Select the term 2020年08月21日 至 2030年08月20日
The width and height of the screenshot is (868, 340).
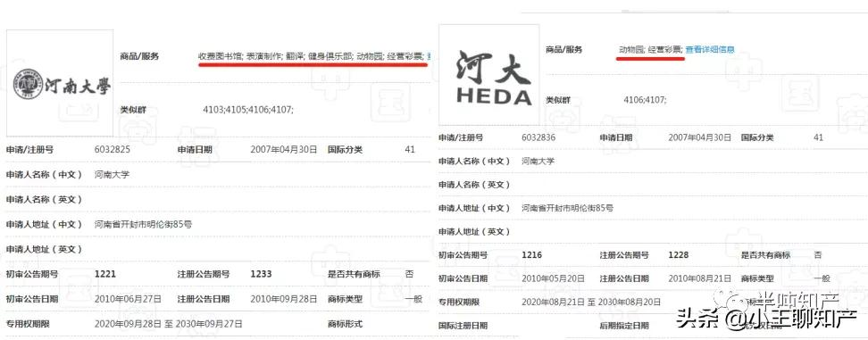pyautogui.click(x=591, y=302)
